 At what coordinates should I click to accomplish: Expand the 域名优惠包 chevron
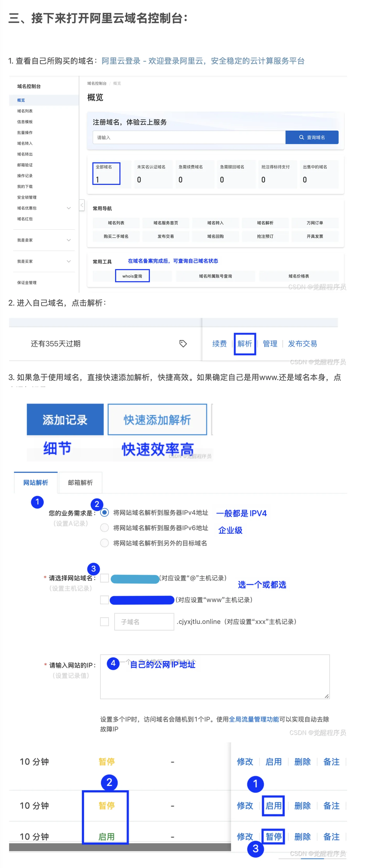pos(69,208)
